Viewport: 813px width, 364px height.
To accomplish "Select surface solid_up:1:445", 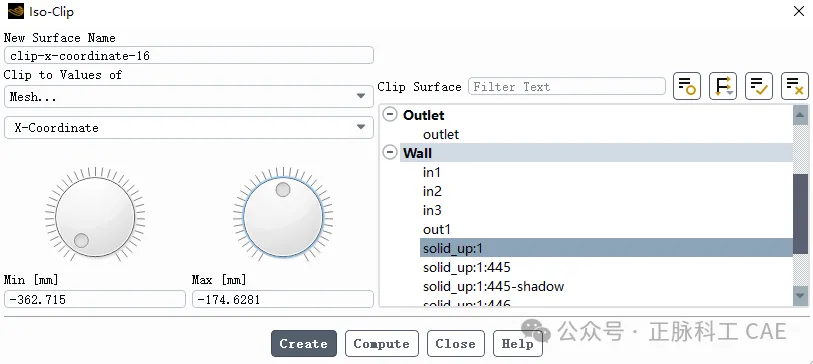I will [x=467, y=267].
